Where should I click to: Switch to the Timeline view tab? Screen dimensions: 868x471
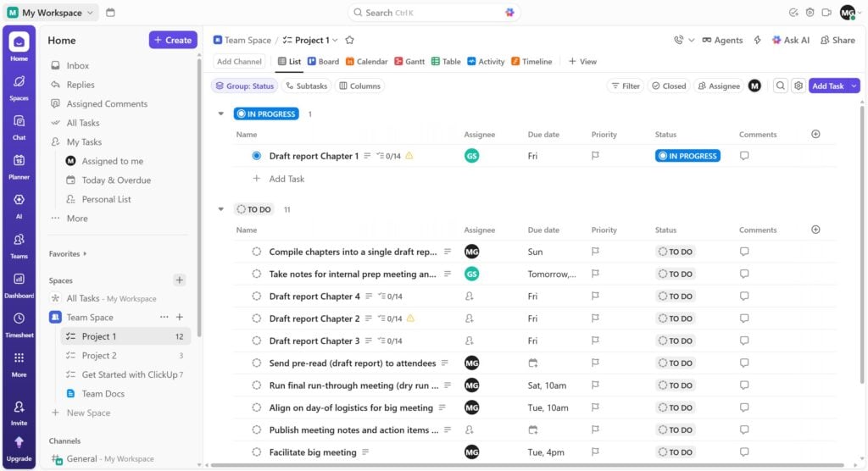point(531,62)
